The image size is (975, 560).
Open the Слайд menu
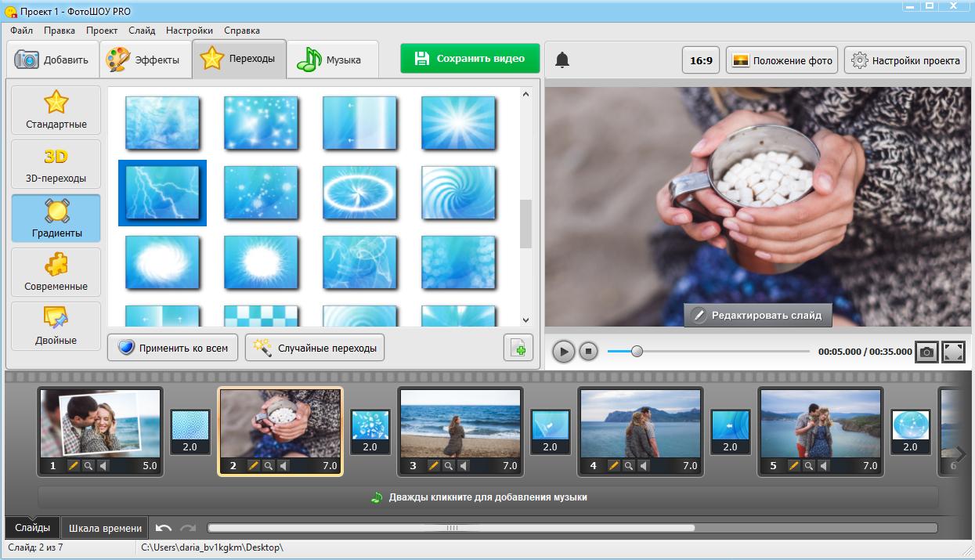(141, 31)
